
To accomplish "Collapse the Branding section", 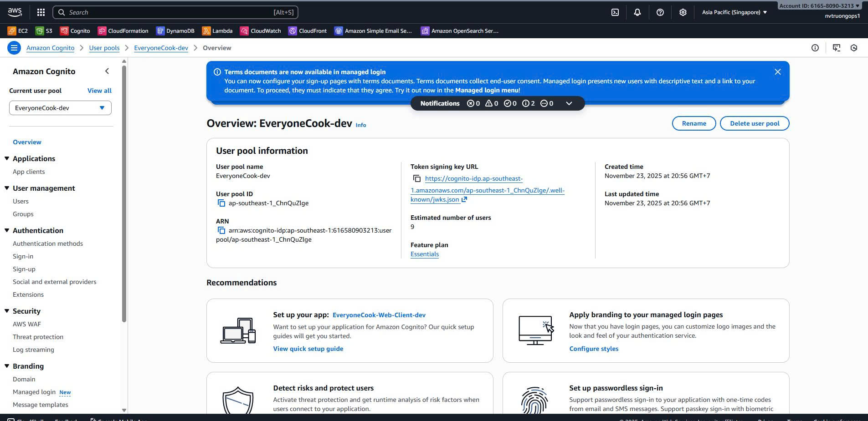I will (7, 366).
